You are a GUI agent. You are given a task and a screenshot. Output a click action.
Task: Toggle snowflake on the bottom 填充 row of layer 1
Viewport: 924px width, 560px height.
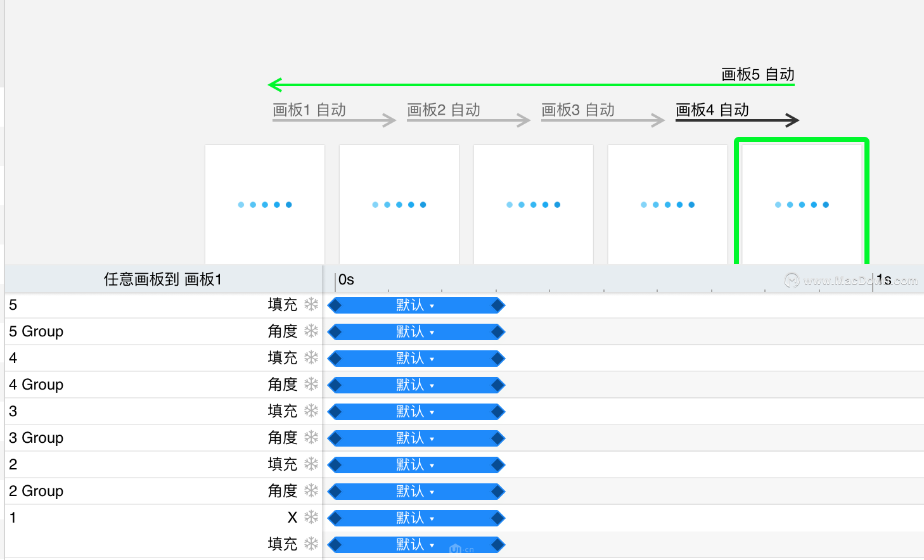coord(311,544)
